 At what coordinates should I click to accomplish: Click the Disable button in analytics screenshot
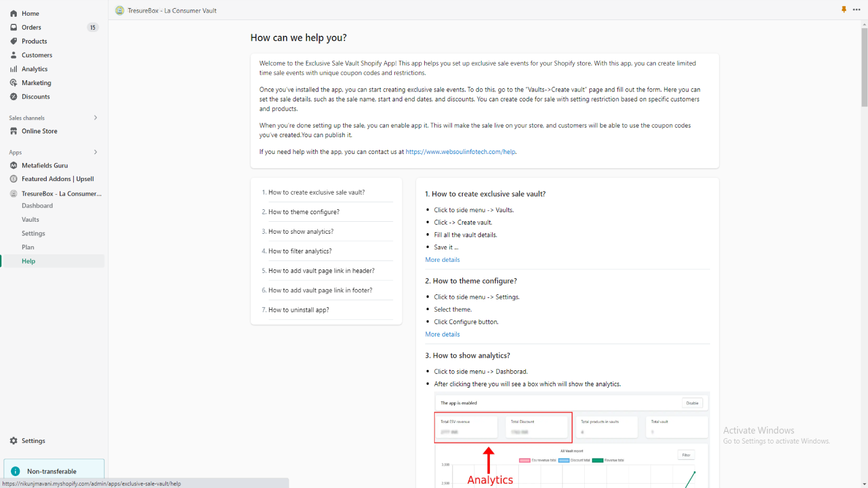tap(692, 403)
